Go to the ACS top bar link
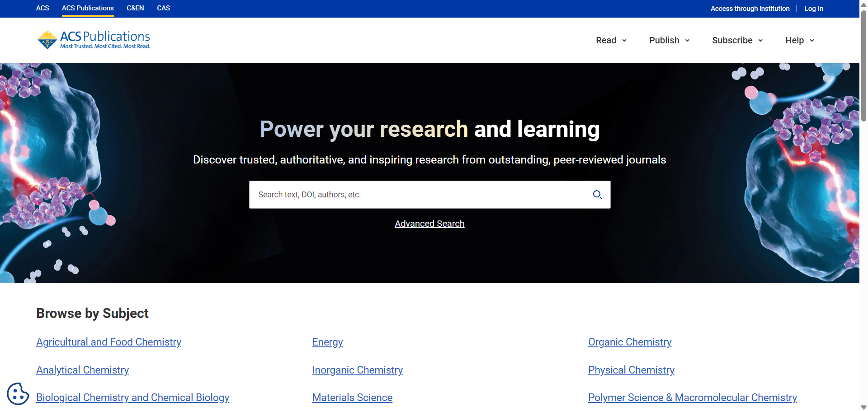 click(42, 8)
